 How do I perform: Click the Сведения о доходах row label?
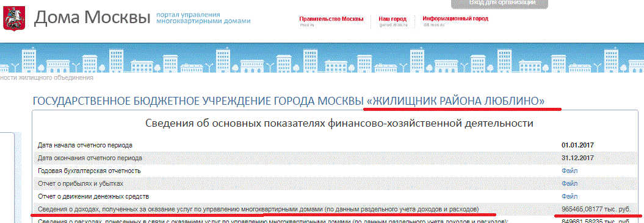(x=258, y=209)
